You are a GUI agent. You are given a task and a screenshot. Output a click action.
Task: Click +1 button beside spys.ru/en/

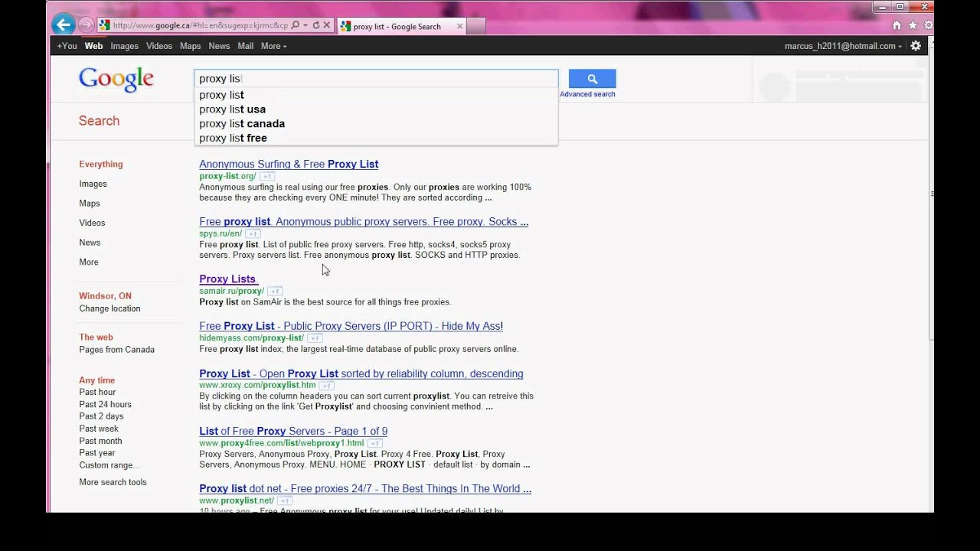(x=253, y=233)
